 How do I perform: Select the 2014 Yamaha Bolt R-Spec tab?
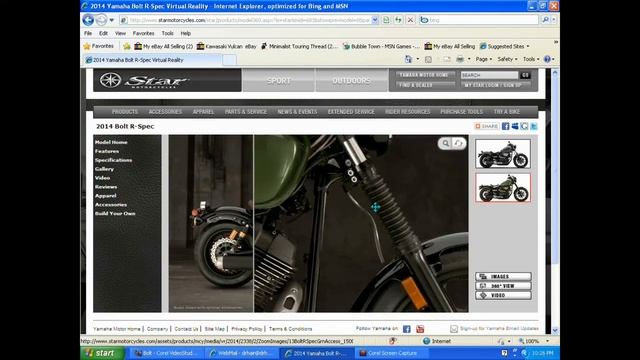153,60
